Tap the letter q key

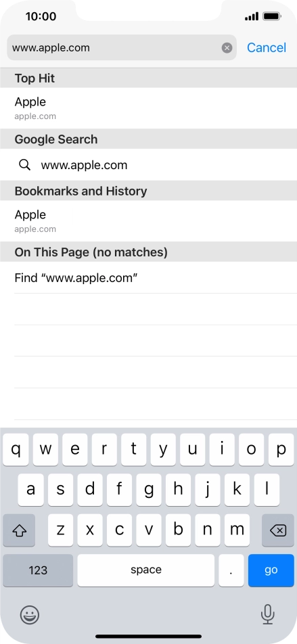coord(16,449)
